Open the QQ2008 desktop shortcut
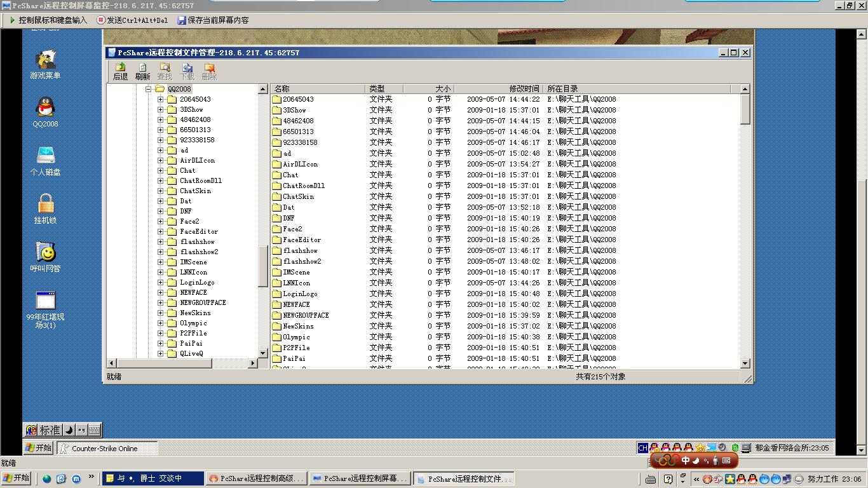This screenshot has height=488, width=868. (45, 112)
